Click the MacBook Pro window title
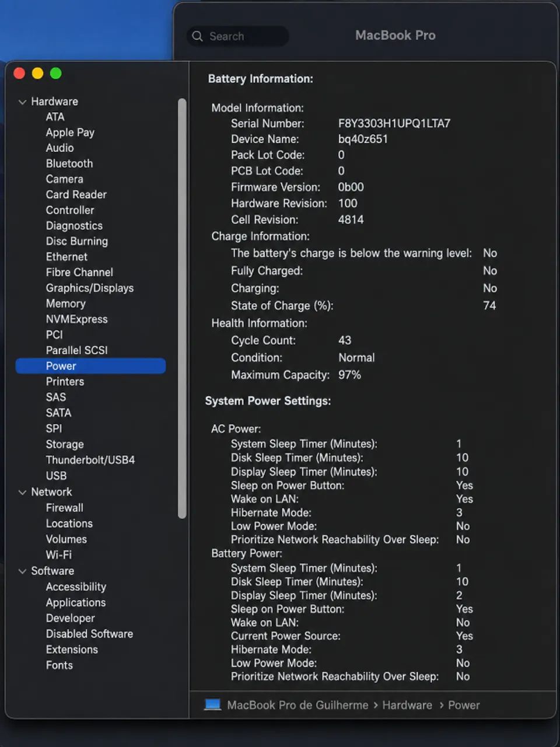The width and height of the screenshot is (560, 747). click(395, 36)
